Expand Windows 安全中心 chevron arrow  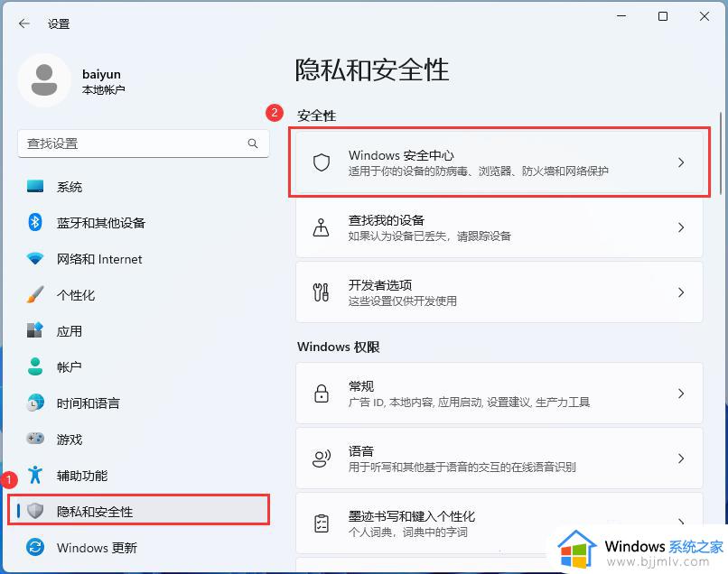pyautogui.click(x=681, y=162)
